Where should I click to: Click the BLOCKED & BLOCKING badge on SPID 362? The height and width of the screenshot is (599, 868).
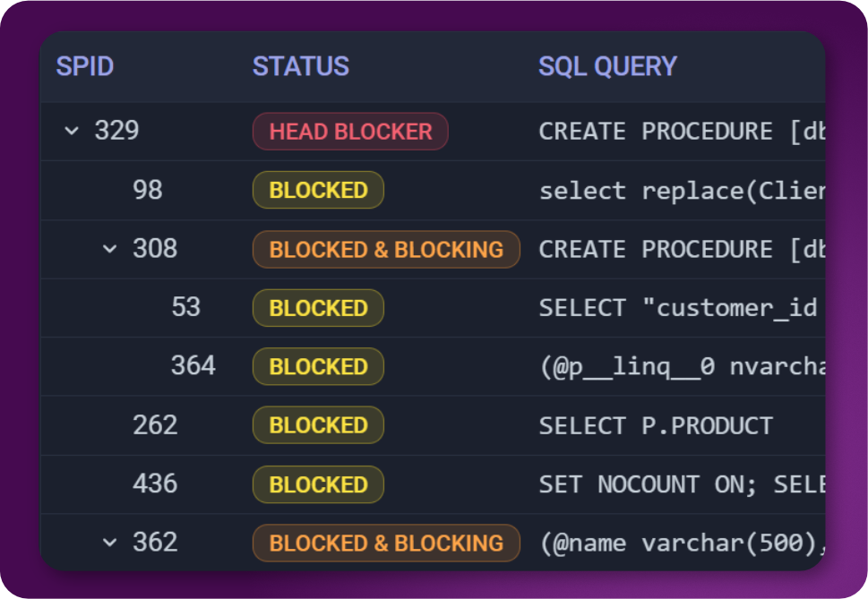385,543
